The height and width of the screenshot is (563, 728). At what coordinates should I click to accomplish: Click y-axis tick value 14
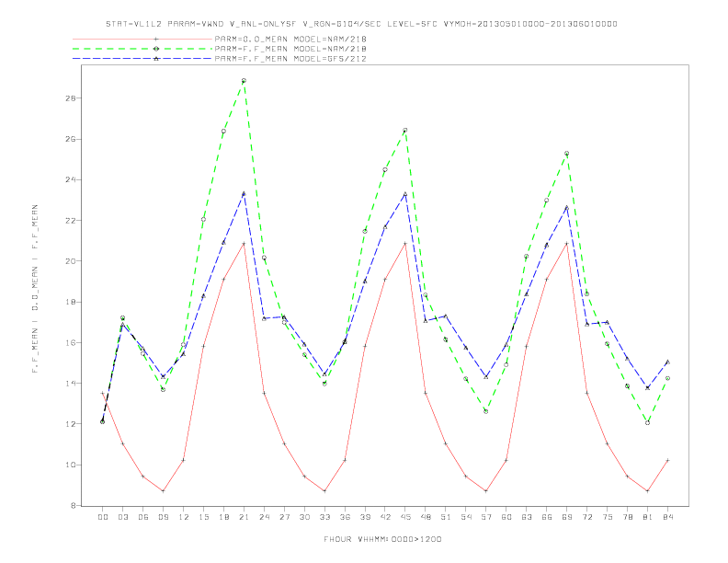click(x=70, y=384)
